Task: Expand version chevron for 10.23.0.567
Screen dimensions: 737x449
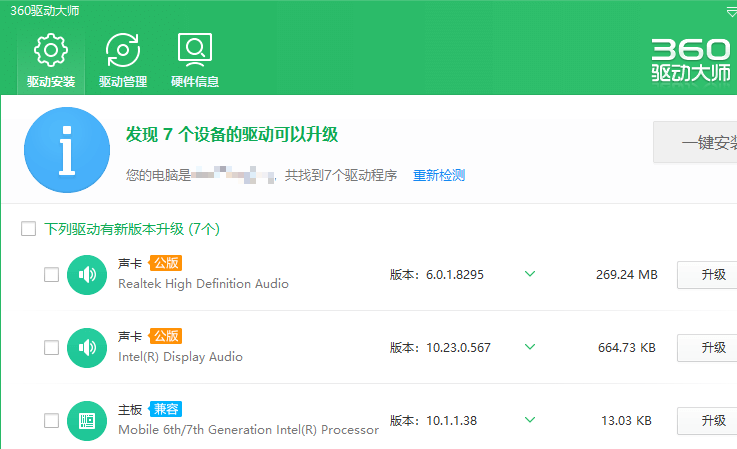Action: (x=530, y=347)
